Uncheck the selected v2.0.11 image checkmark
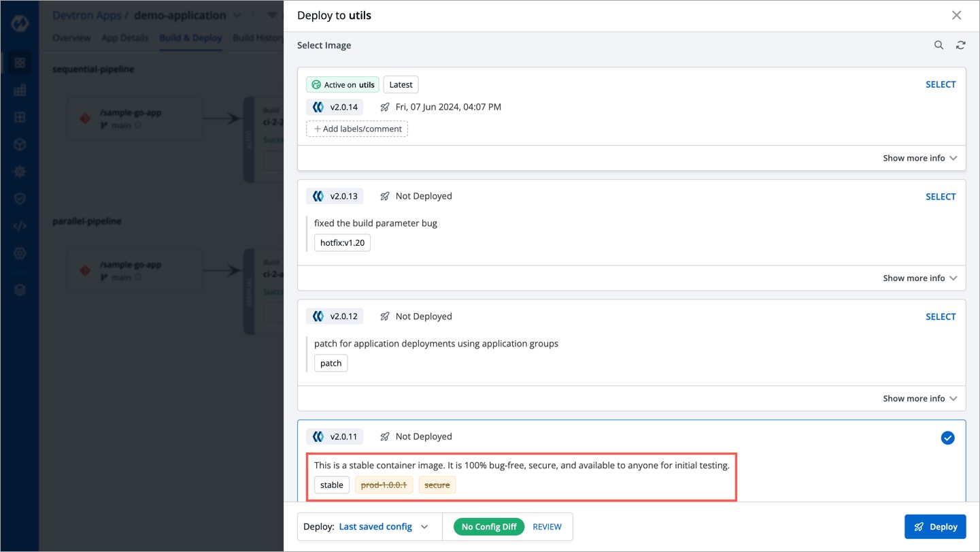Screen dimensions: 980x552 click(x=947, y=438)
